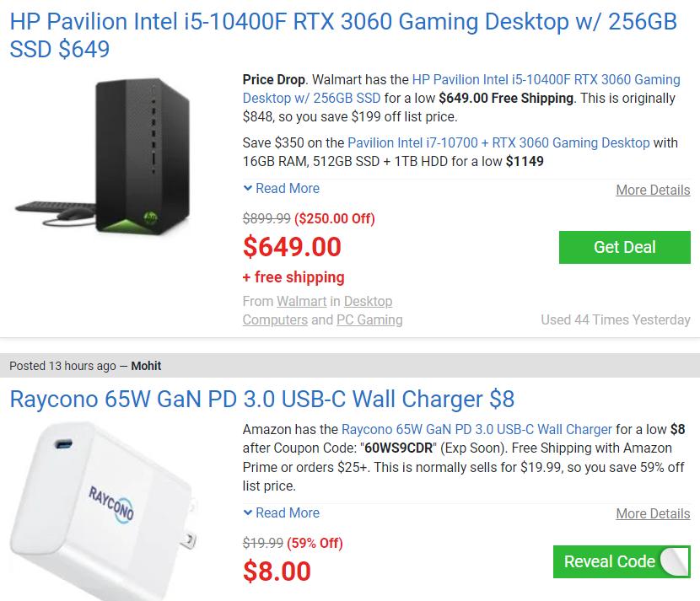Click More Details for the wall charger deal
The image size is (700, 601).
[653, 514]
